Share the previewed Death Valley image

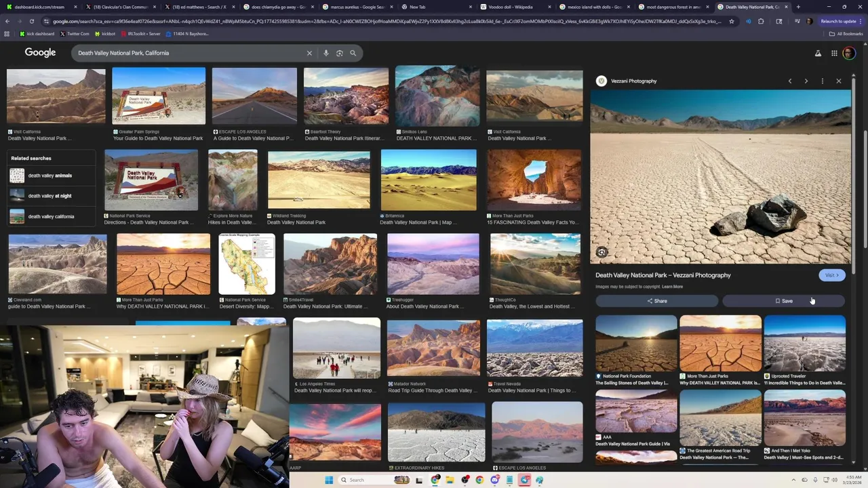[656, 301]
